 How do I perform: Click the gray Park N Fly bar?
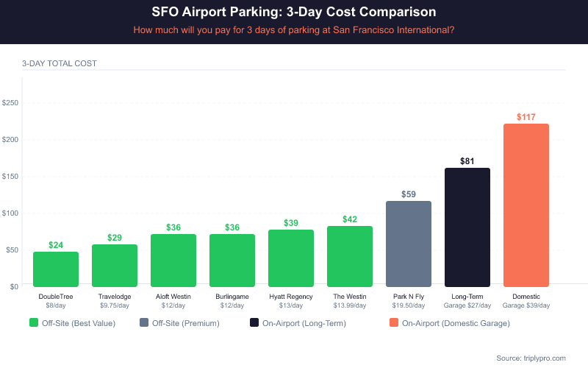click(x=409, y=244)
